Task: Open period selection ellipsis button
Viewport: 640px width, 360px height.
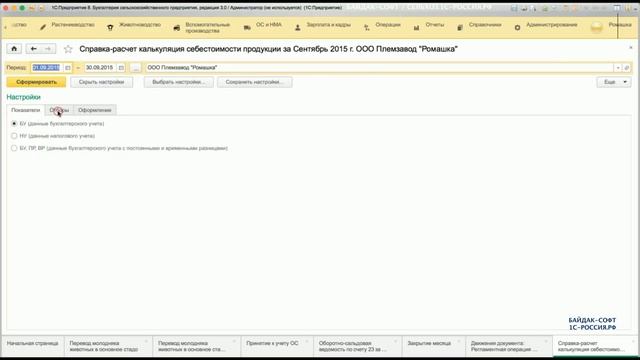Action: click(x=136, y=68)
